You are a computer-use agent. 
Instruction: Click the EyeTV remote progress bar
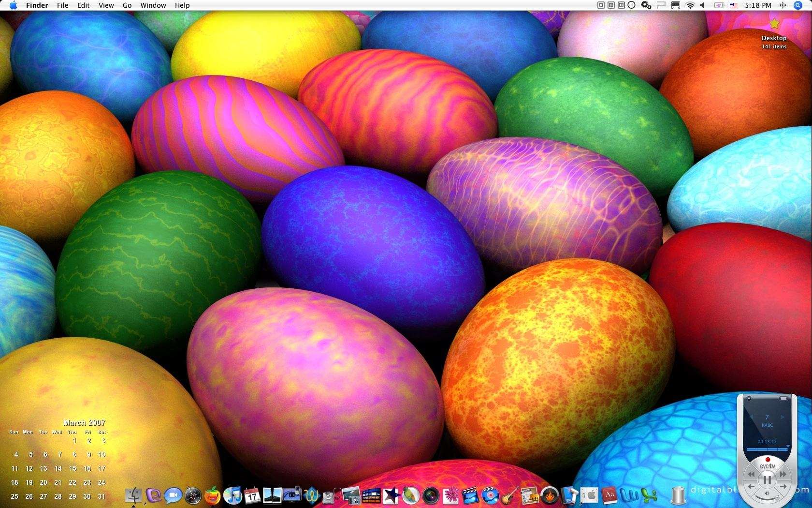[767, 449]
